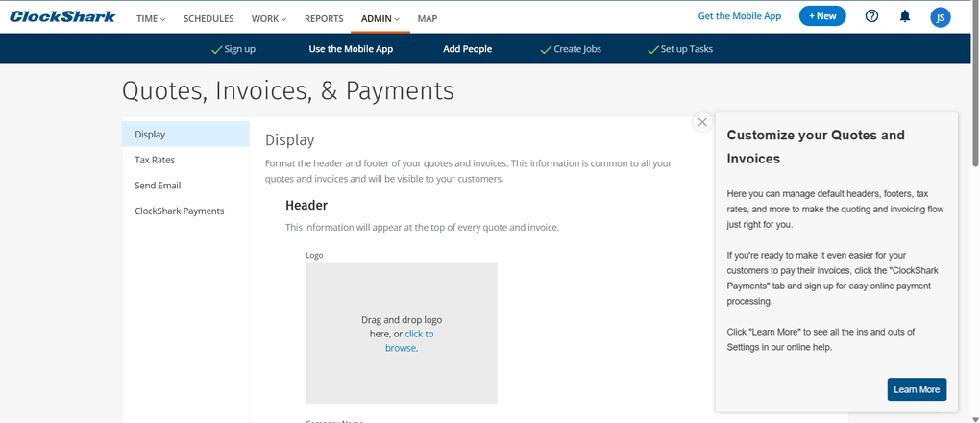The height and width of the screenshot is (423, 980).
Task: Expand the ADMIN dropdown menu
Action: pyautogui.click(x=380, y=19)
